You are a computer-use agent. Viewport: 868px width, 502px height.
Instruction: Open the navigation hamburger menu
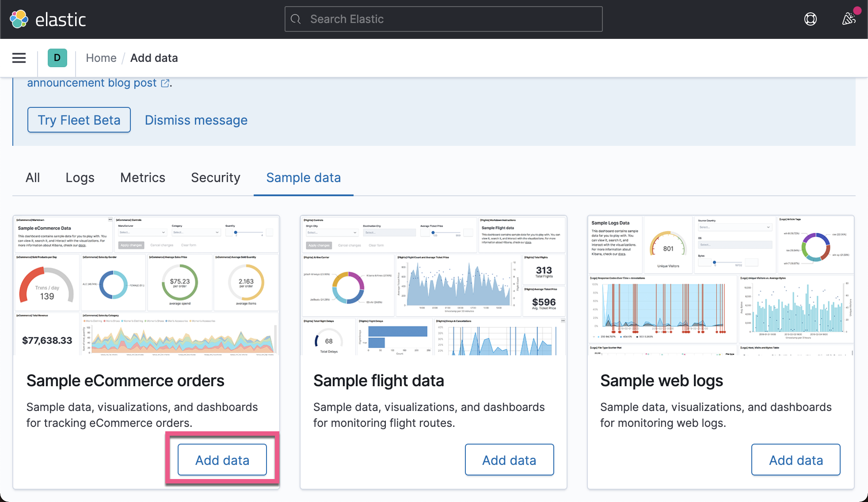tap(19, 58)
